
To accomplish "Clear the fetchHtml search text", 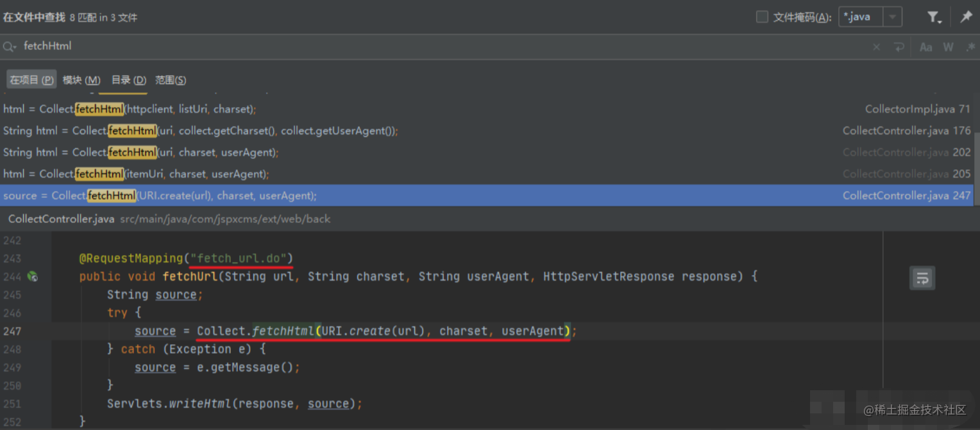I will [x=877, y=47].
